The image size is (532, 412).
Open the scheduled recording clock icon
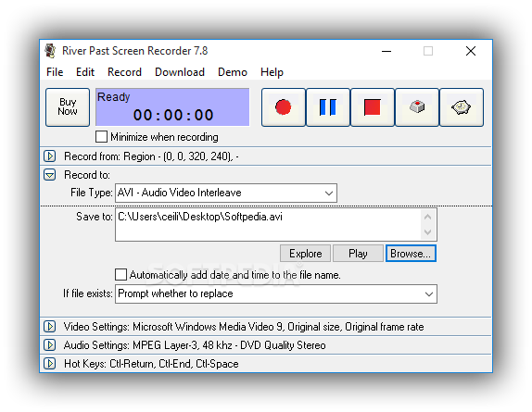tap(462, 107)
